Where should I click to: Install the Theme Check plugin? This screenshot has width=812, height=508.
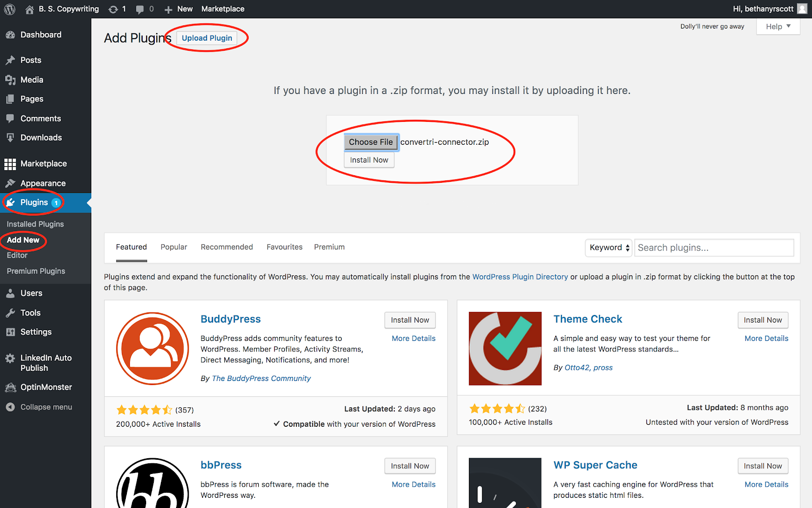[763, 320]
